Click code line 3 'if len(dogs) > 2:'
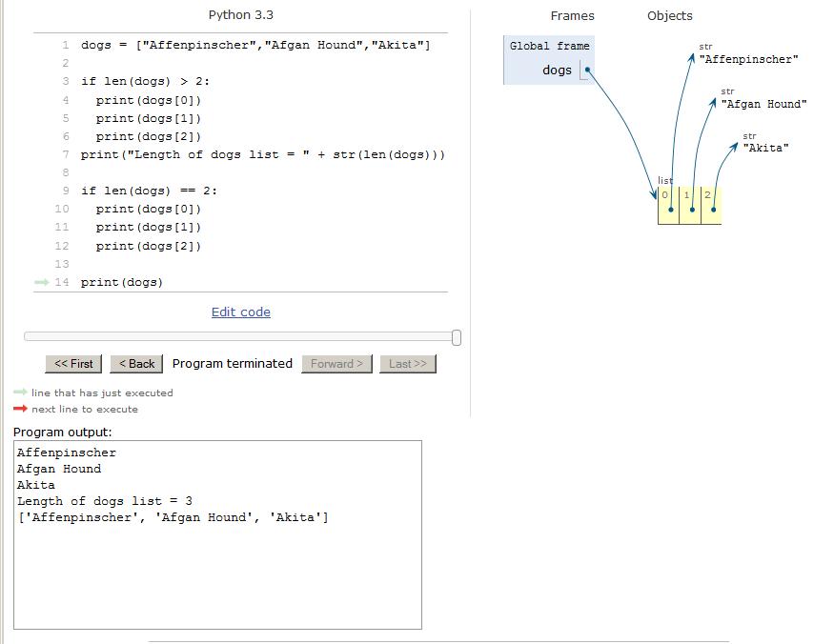Viewport: 814px width, 644px height. tap(145, 82)
